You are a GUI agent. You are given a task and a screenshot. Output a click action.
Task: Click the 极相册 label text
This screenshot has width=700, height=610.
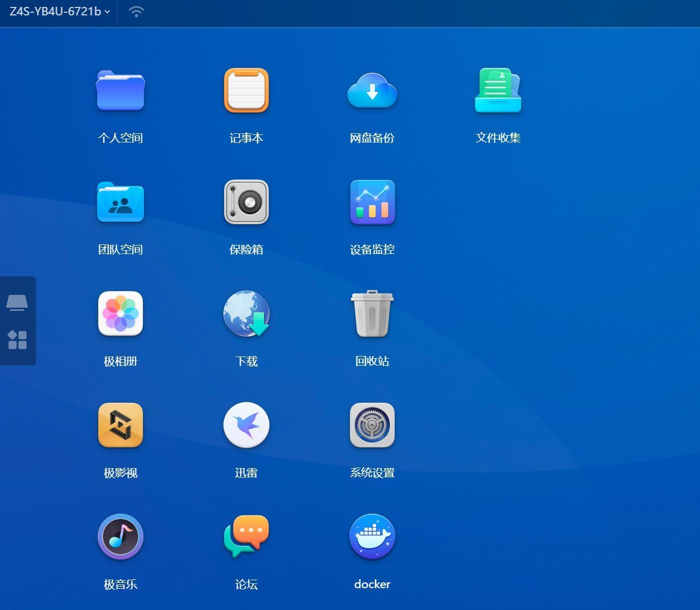[x=121, y=361]
